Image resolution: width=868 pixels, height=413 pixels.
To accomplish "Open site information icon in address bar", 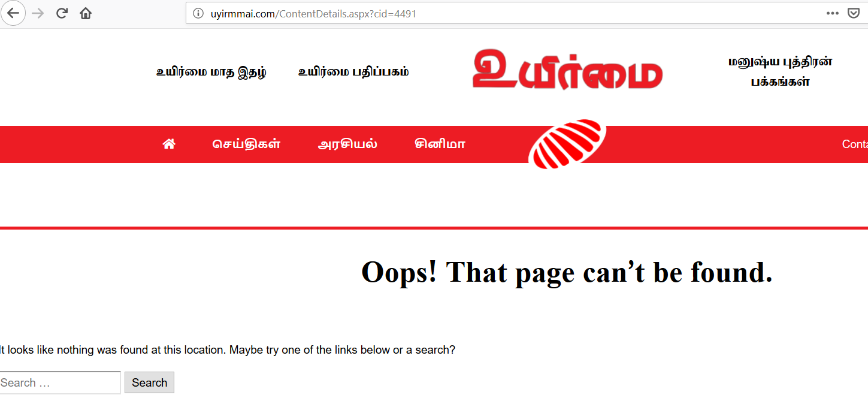I will (x=198, y=13).
